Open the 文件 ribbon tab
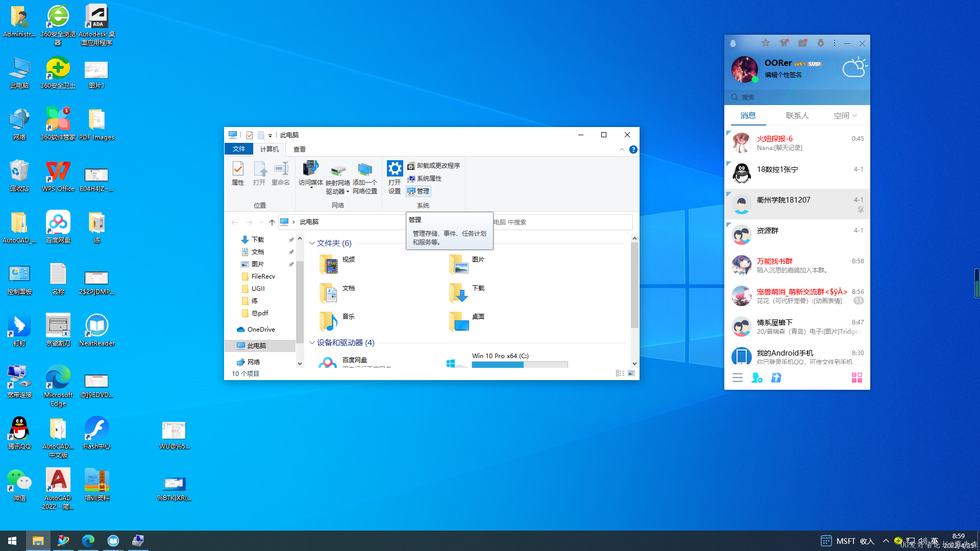 click(239, 149)
